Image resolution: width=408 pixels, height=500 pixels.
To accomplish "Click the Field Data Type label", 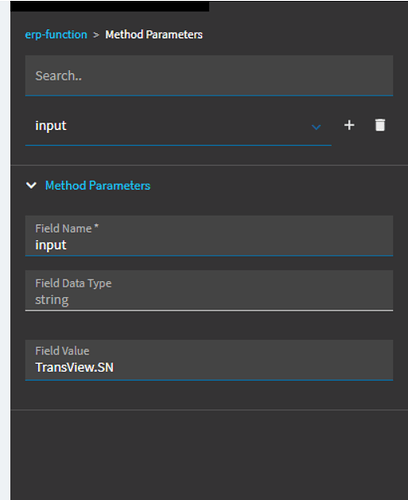I will (x=73, y=283).
